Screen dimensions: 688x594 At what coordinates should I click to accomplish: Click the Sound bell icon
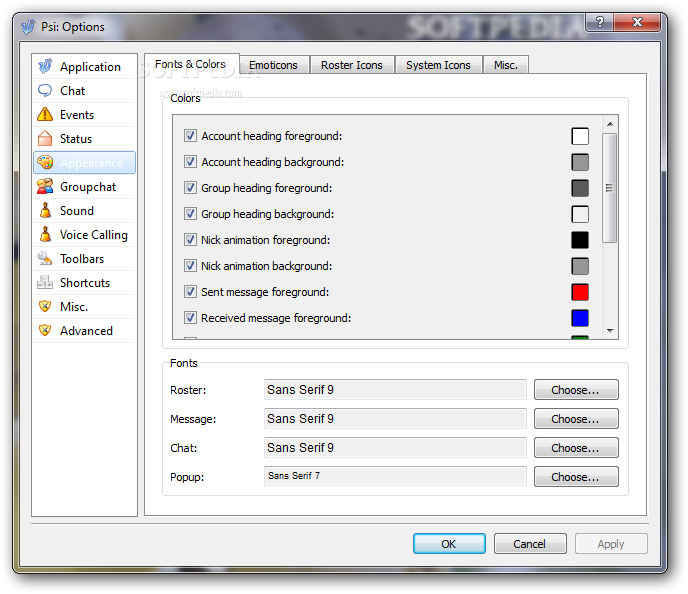tap(45, 210)
